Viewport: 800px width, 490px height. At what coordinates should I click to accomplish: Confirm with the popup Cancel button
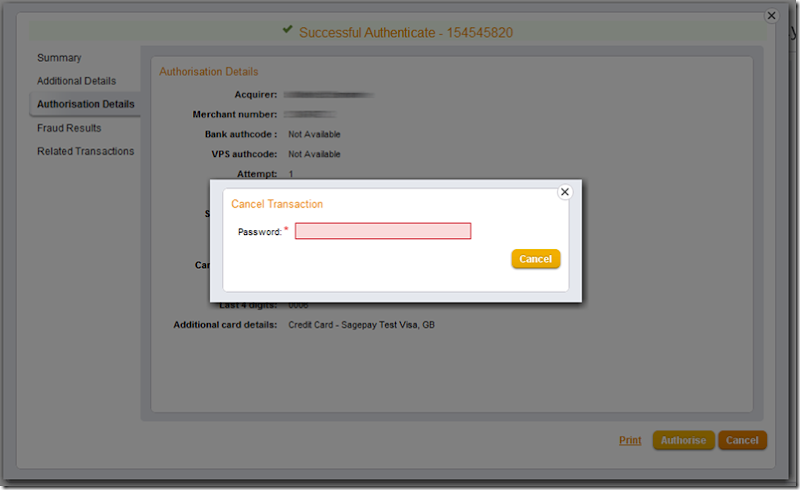536,259
